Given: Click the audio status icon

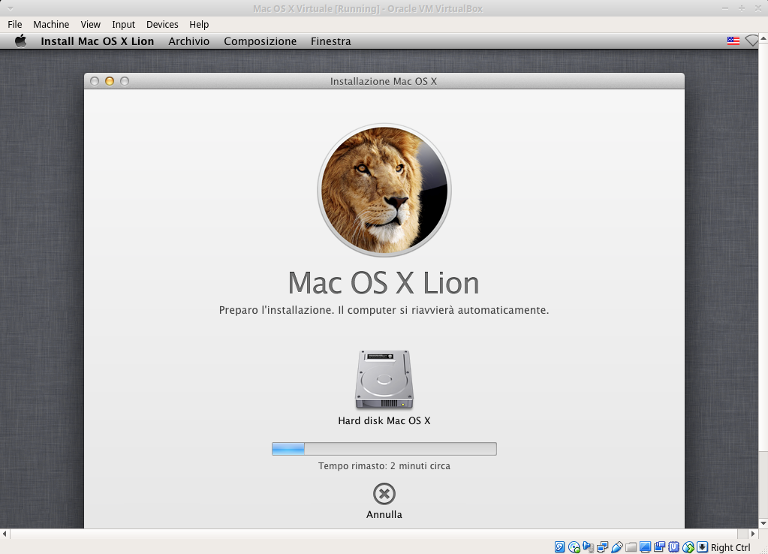Looking at the screenshot, I should 588,547.
